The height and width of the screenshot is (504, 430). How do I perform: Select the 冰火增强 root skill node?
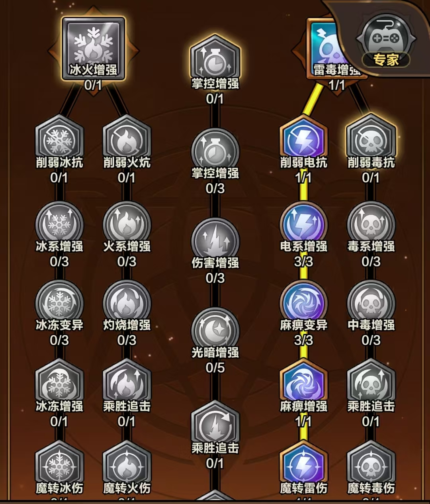point(94,48)
